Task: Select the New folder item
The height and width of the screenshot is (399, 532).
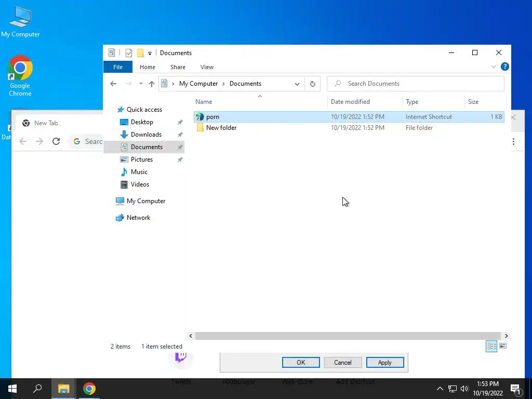Action: tap(221, 128)
